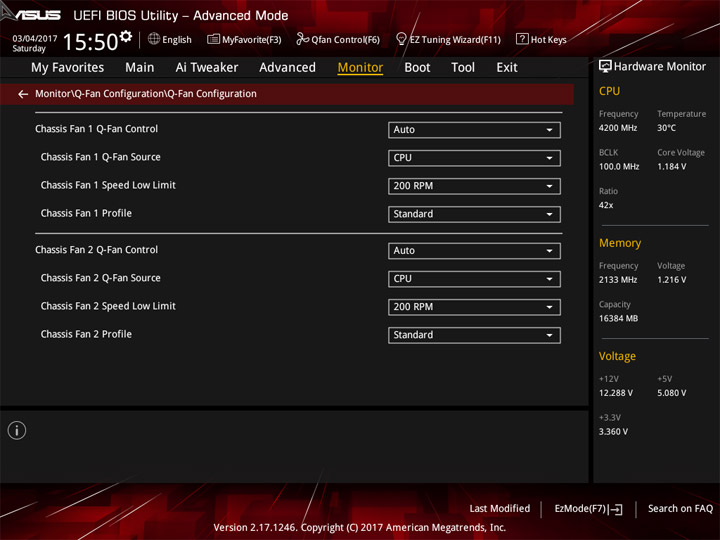720x540 pixels.
Task: Open Chassis Fan 2 Q-Fan Control dropdown
Action: click(474, 251)
